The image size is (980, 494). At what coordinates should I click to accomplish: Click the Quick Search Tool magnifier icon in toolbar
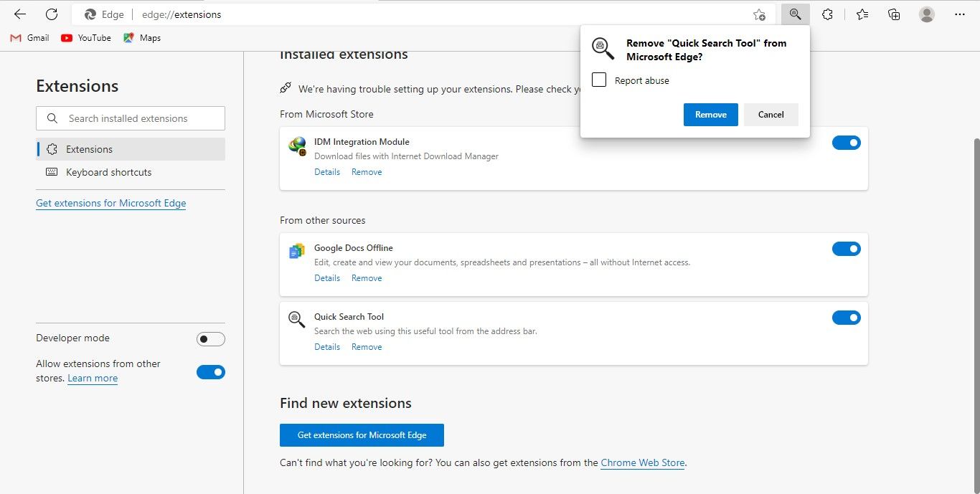click(x=795, y=14)
